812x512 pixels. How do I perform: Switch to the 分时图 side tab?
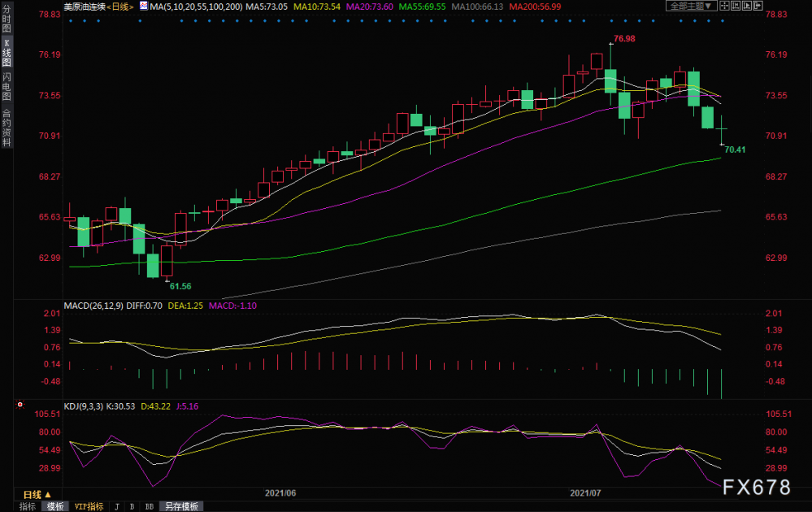(7, 19)
